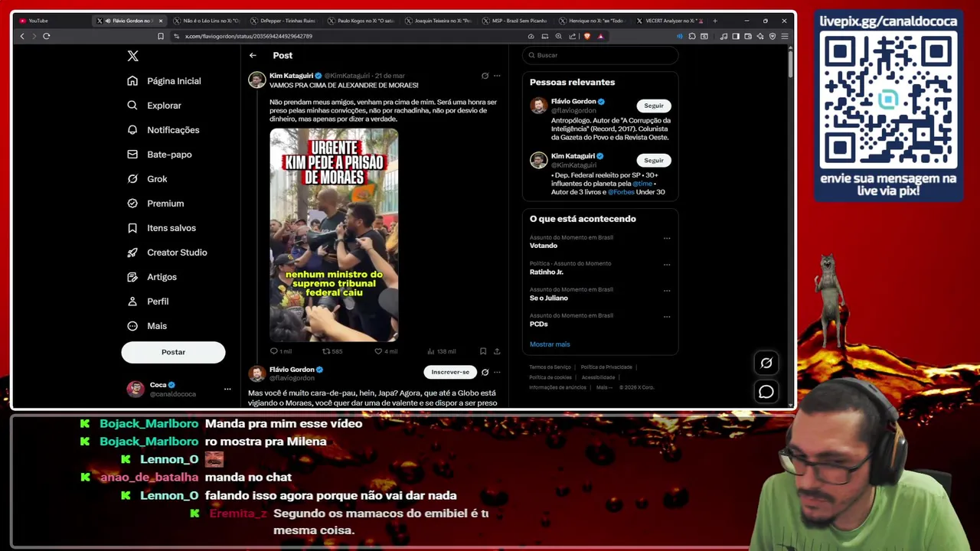Open Premium in the sidebar
The width and height of the screenshot is (980, 551).
point(155,204)
